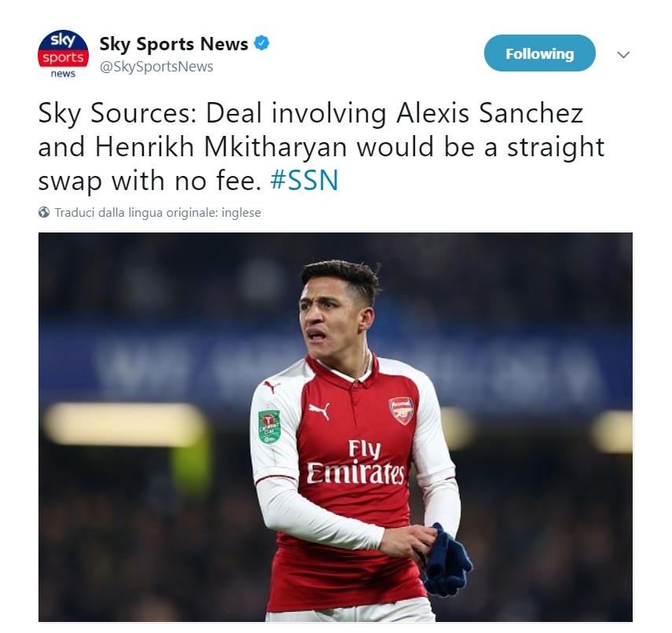Image resolution: width=672 pixels, height=633 pixels.
Task: Open the #SSN hashtag
Action: coord(304,181)
